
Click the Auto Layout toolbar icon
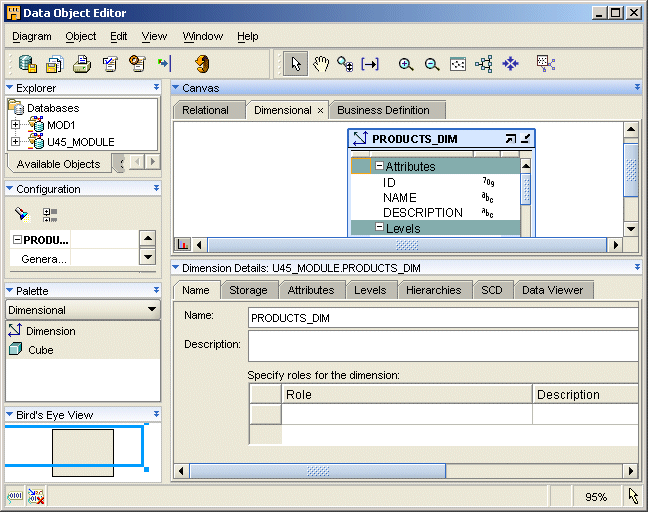coord(484,64)
